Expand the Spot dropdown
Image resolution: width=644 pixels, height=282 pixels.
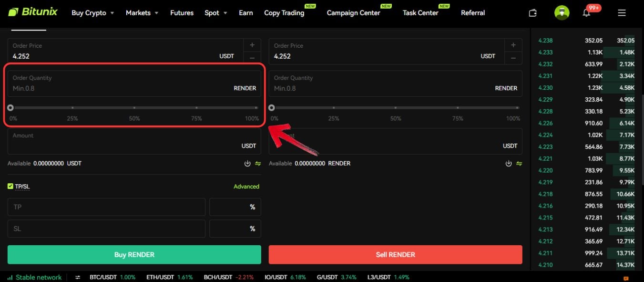215,13
